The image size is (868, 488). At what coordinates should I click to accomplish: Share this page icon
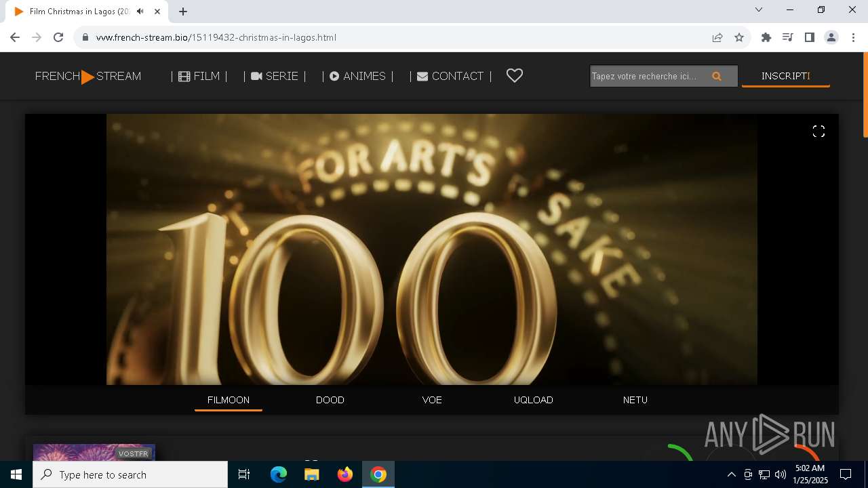tap(717, 37)
